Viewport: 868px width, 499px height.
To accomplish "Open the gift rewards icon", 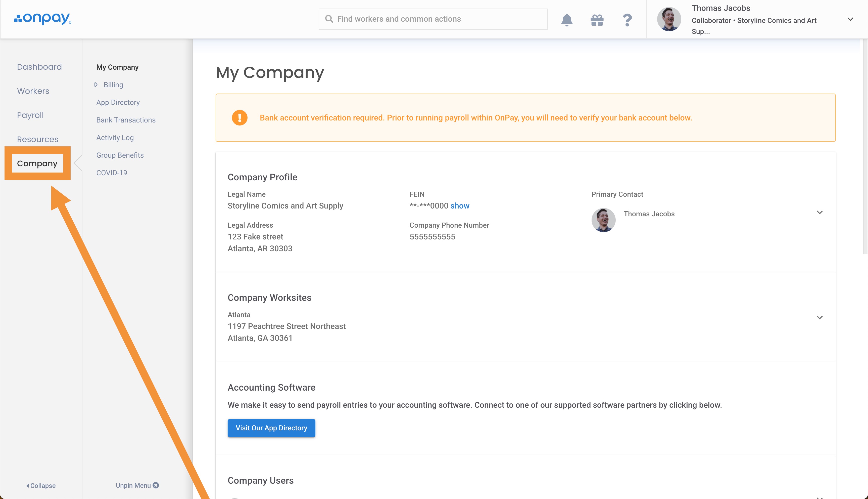I will (597, 20).
